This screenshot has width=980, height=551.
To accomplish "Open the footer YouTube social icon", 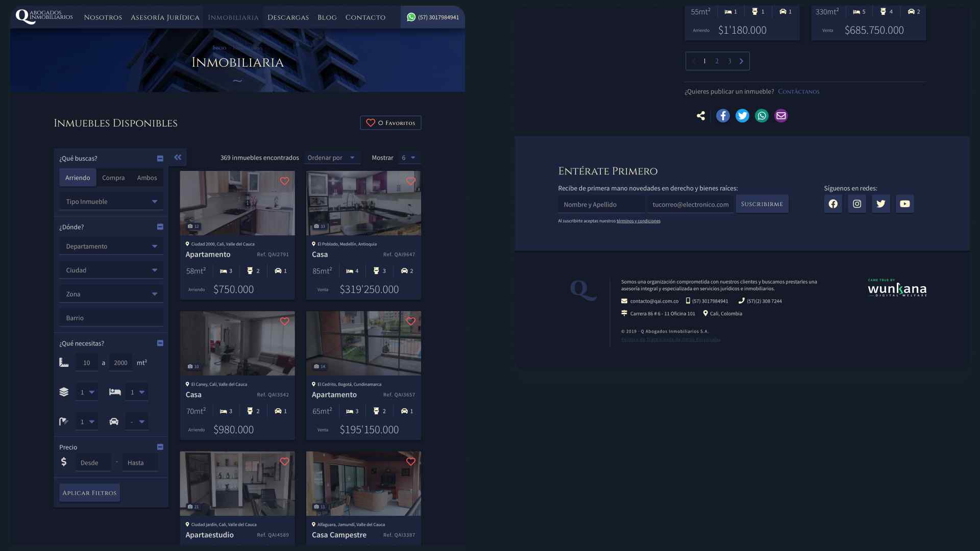I will 904,204.
